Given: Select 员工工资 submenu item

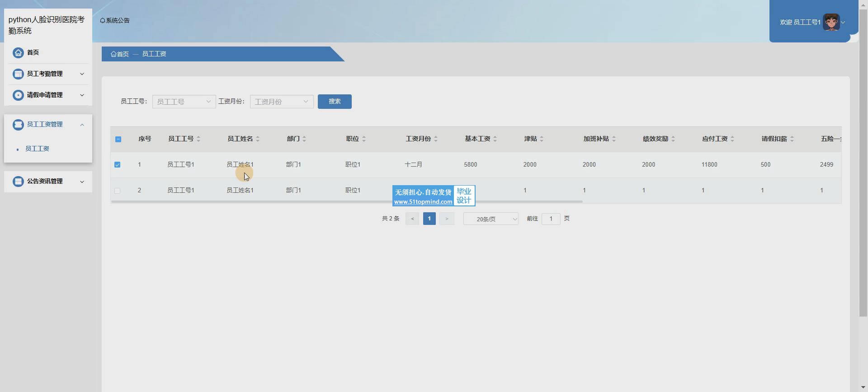Looking at the screenshot, I should click(37, 149).
